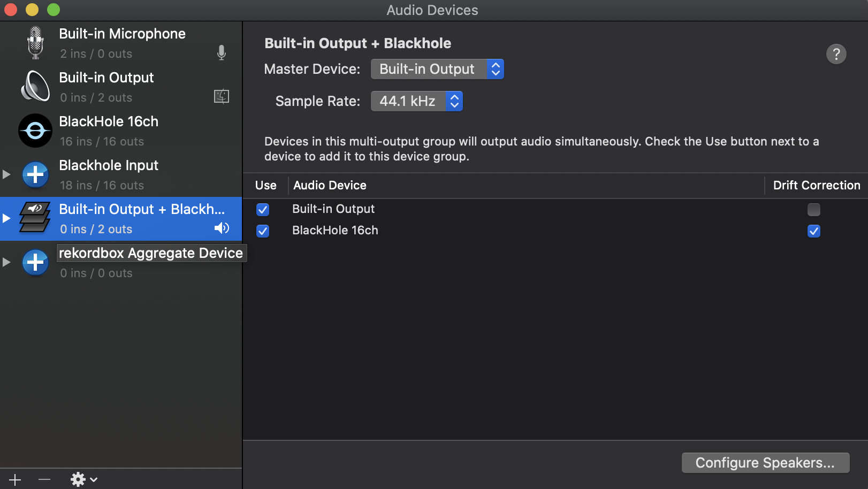Screen dimensions: 868x489
Task: Click the 18 ins / 16 outs subtitle
Action: click(x=102, y=185)
